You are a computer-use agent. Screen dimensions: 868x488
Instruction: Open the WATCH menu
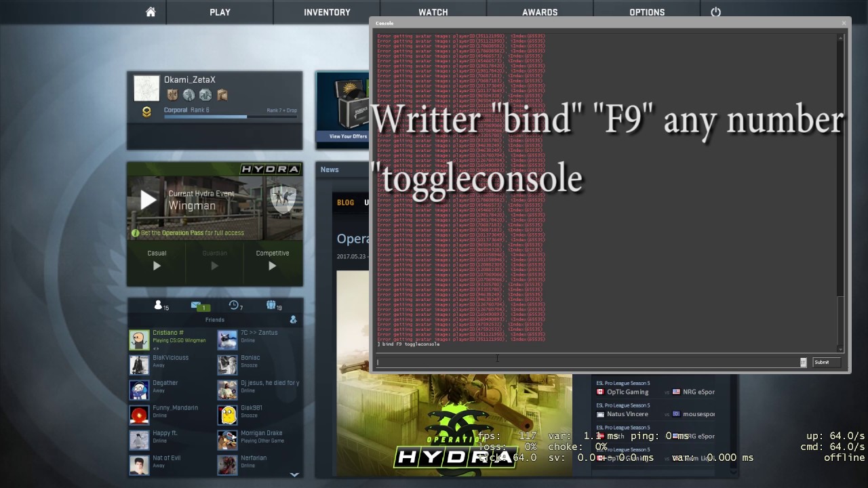click(x=433, y=12)
